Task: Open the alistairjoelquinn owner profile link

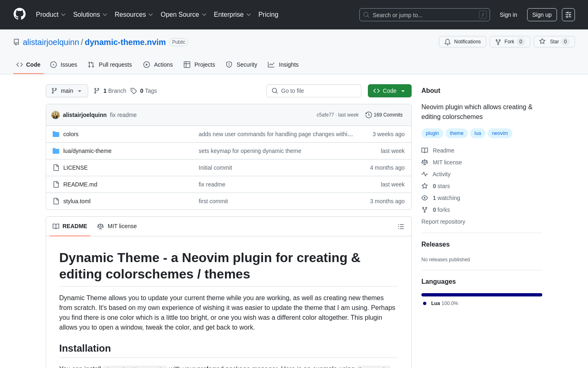Action: (x=51, y=42)
